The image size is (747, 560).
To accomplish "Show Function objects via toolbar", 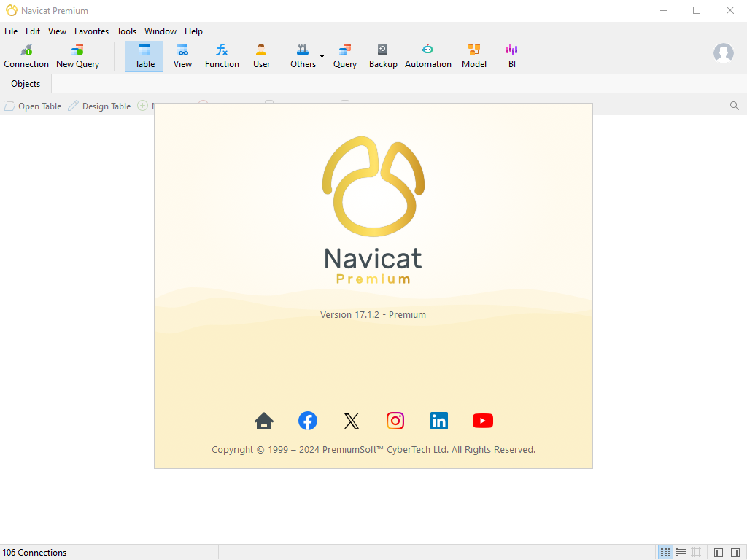I will [x=222, y=56].
